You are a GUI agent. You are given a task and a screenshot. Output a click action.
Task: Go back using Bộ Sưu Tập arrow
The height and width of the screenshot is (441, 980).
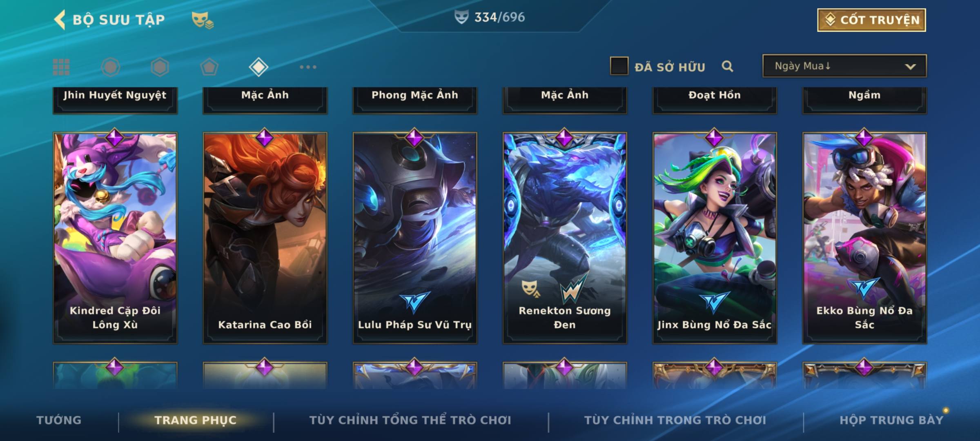click(x=60, y=20)
